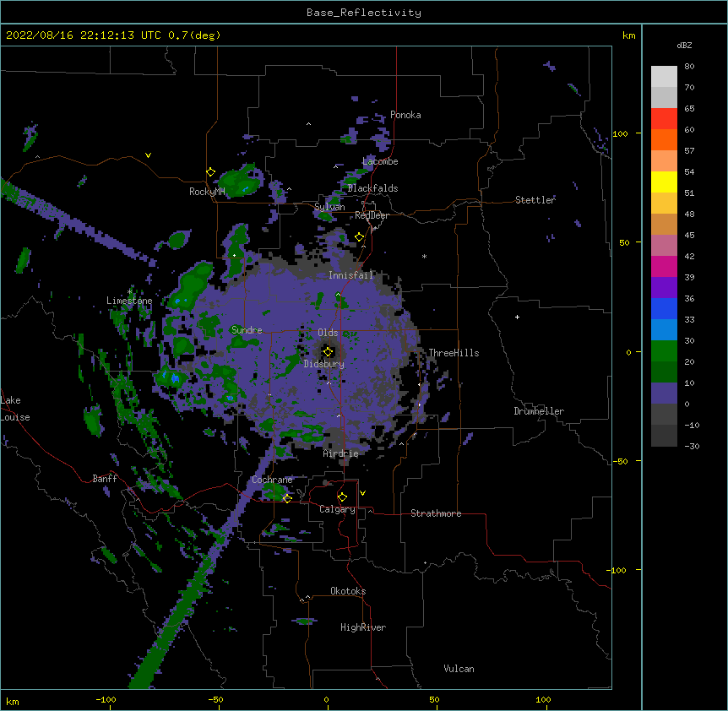Click the light blue 30–33 dBZ legend swatch
The image size is (728, 711).
pos(664,330)
